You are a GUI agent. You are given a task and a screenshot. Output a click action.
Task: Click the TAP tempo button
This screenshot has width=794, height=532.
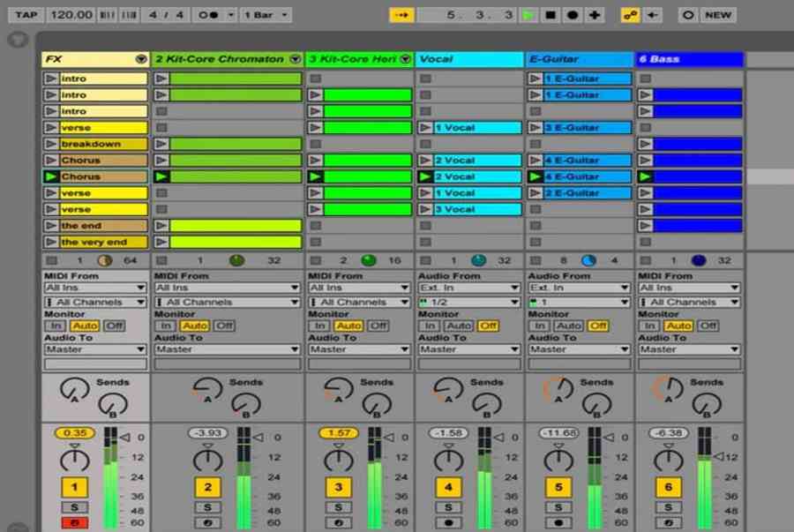tap(26, 15)
